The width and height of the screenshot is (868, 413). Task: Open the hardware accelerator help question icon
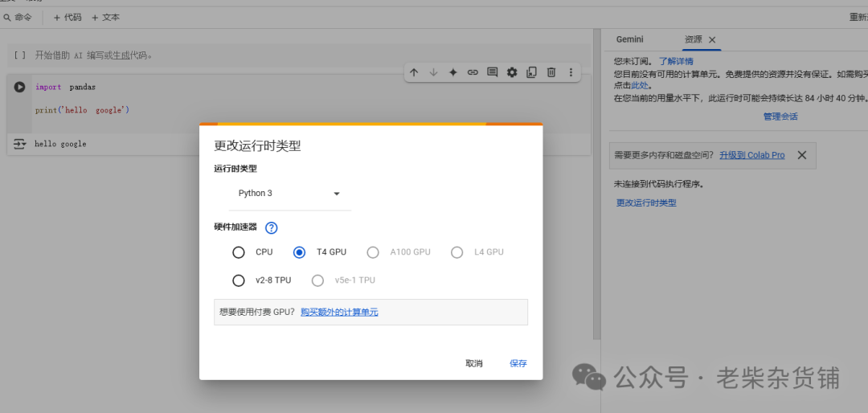[272, 227]
